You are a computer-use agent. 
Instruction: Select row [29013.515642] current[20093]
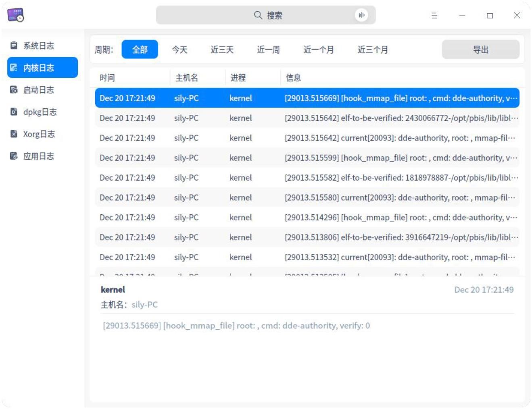coord(307,138)
